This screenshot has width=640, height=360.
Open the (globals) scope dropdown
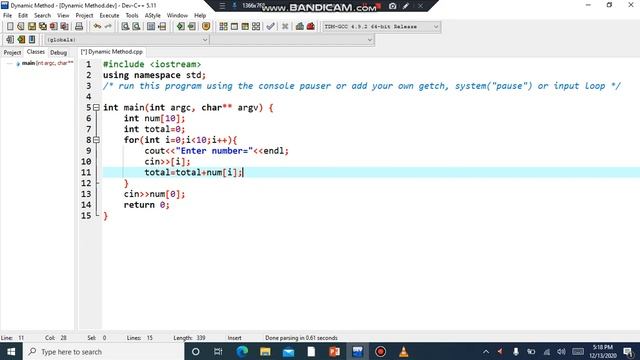126,40
